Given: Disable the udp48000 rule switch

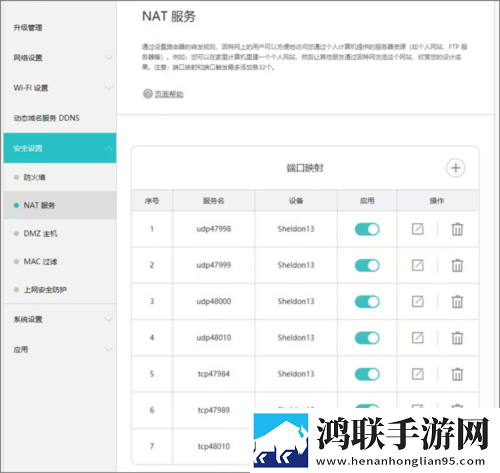Looking at the screenshot, I should point(367,302).
